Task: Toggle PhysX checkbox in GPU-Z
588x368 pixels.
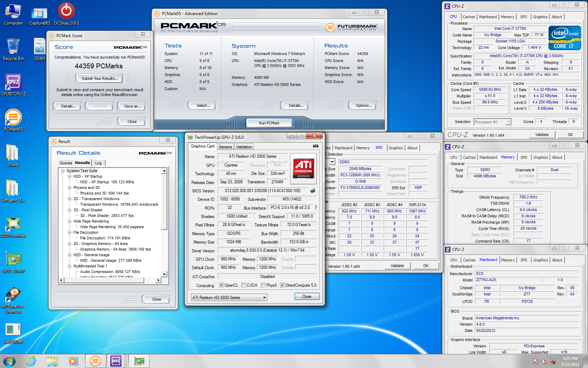Action: [x=263, y=285]
